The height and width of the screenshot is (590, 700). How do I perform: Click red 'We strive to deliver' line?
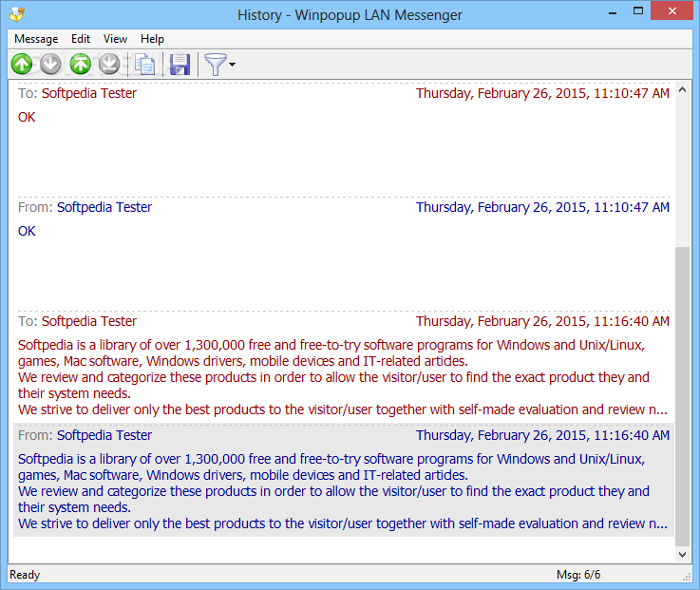pyautogui.click(x=343, y=409)
